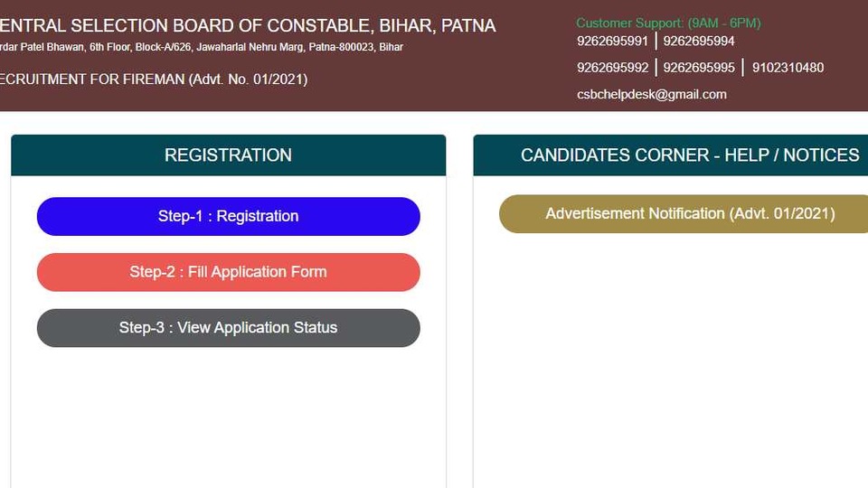Open Step-3 : View Application Status
Screen dimensions: 868x488
228,328
